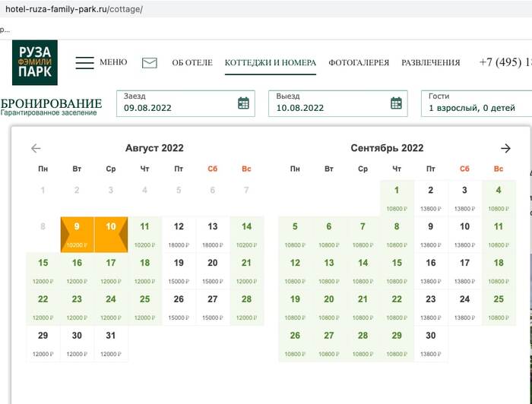Pick September 30 in the calendar
The width and height of the screenshot is (532, 404).
pos(431,344)
